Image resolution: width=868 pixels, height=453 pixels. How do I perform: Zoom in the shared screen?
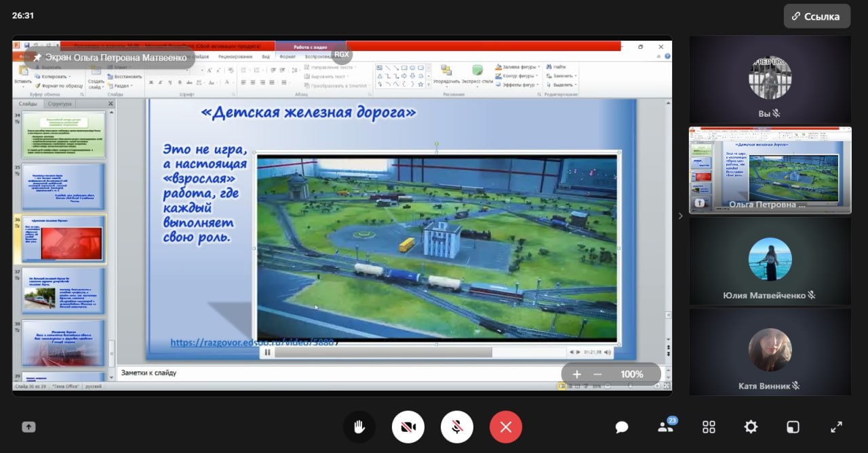[577, 374]
